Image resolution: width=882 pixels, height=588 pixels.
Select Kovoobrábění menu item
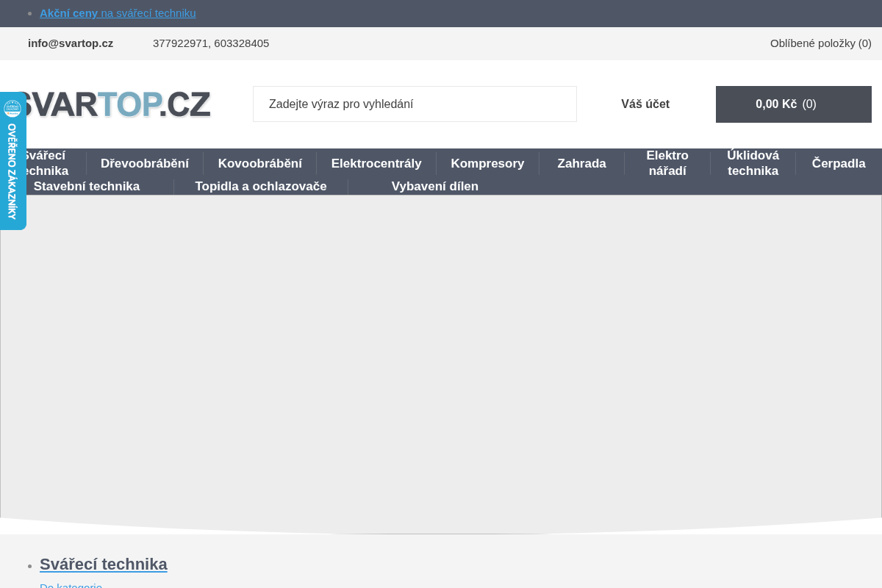[x=260, y=164]
